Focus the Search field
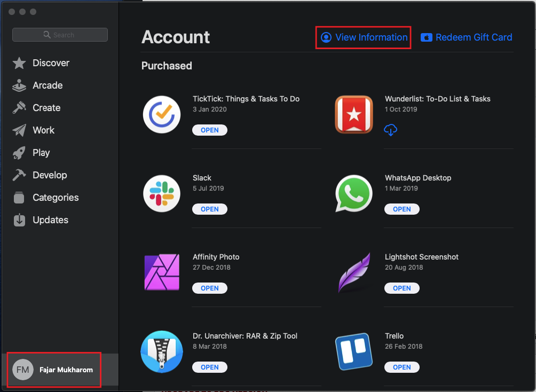 click(x=60, y=35)
